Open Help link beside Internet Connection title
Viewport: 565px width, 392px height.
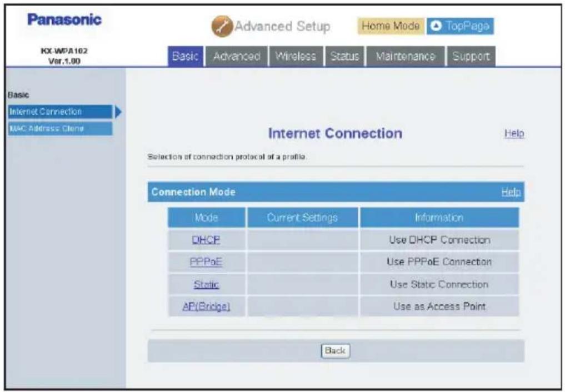click(x=514, y=134)
